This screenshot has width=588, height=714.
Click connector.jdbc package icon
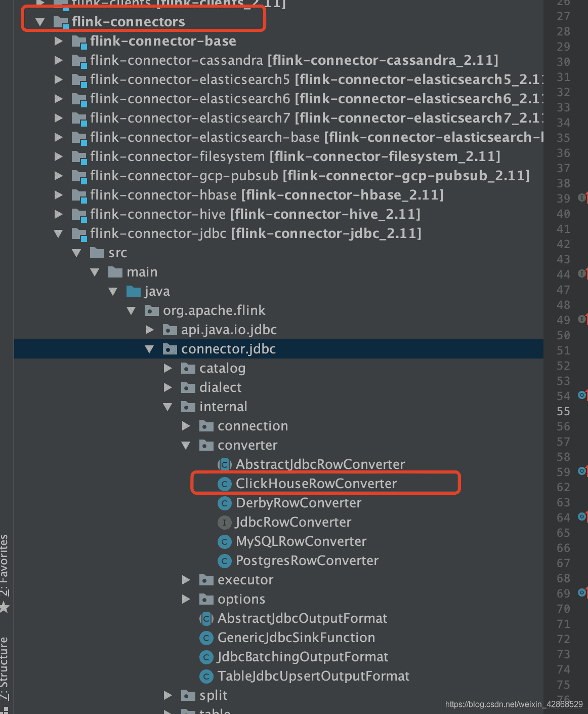(x=170, y=348)
